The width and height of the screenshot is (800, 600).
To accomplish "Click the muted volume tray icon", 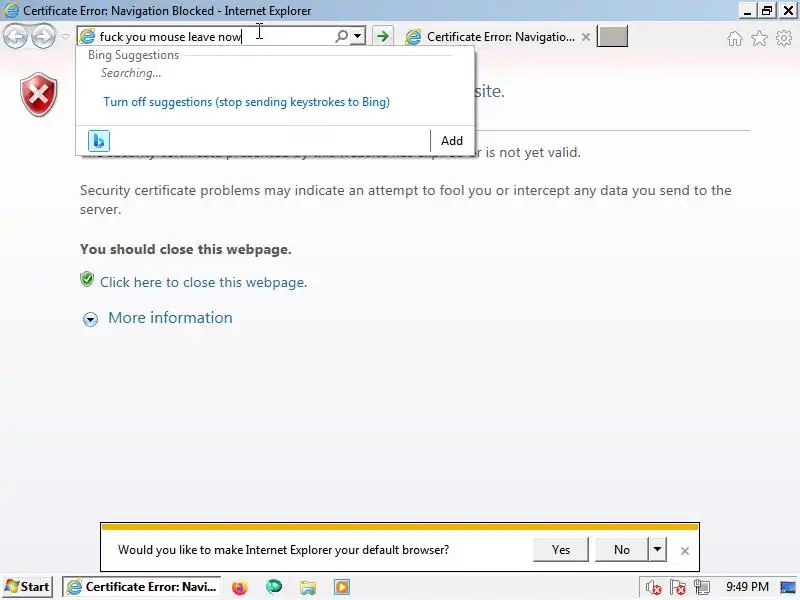I will 653,588.
